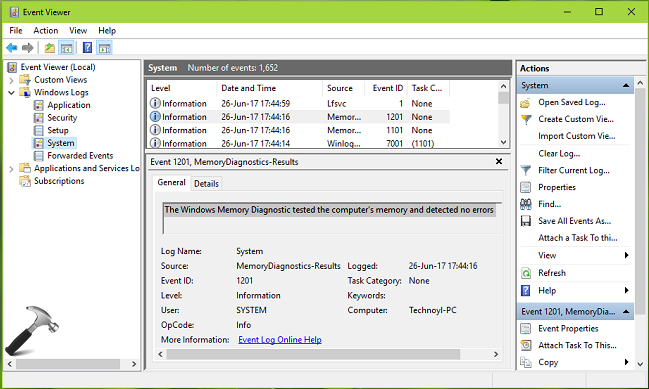Viewport: 649px width, 389px height.
Task: Collapse the System section in Actions pane
Action: [626, 86]
